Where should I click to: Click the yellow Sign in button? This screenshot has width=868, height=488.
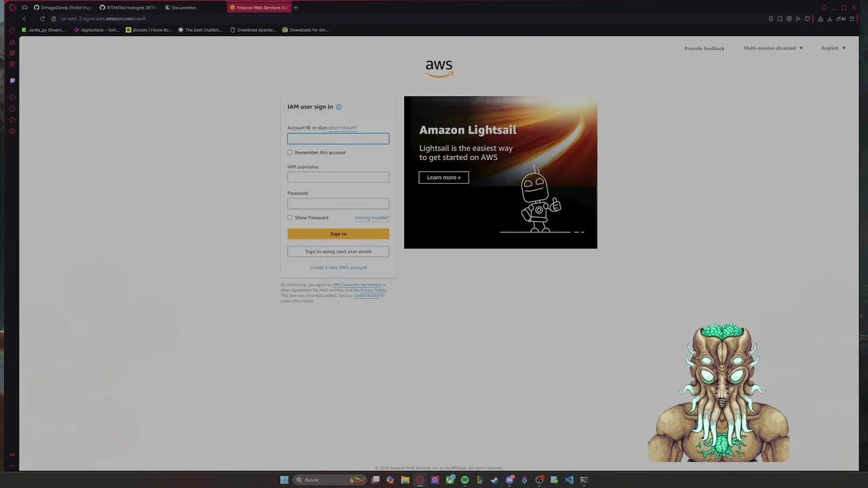click(338, 234)
